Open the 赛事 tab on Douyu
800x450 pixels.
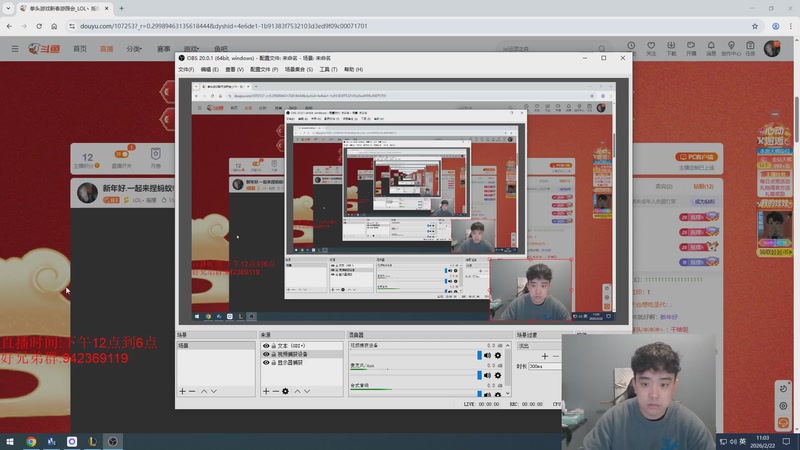coord(163,49)
